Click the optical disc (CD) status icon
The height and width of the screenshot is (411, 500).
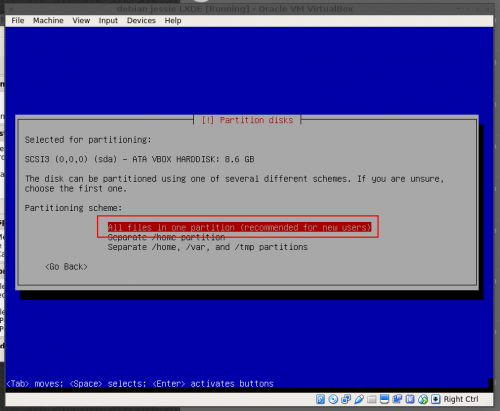(333, 399)
